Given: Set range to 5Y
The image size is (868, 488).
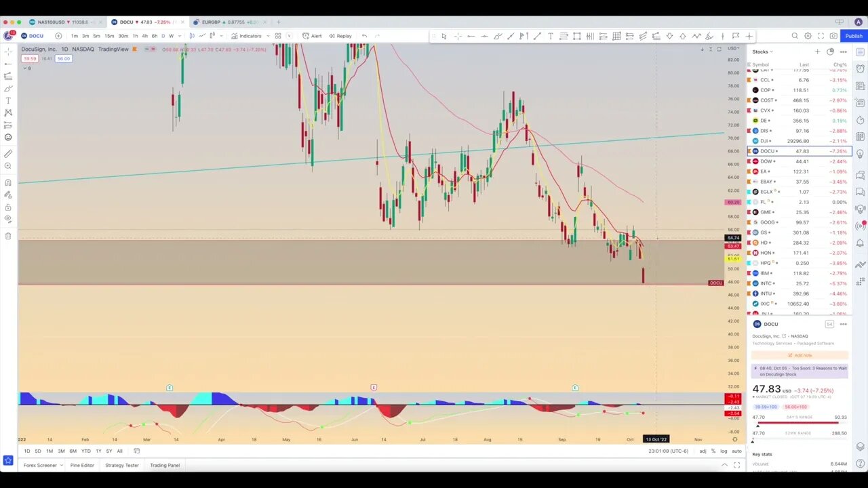Looking at the screenshot, I should (x=109, y=451).
